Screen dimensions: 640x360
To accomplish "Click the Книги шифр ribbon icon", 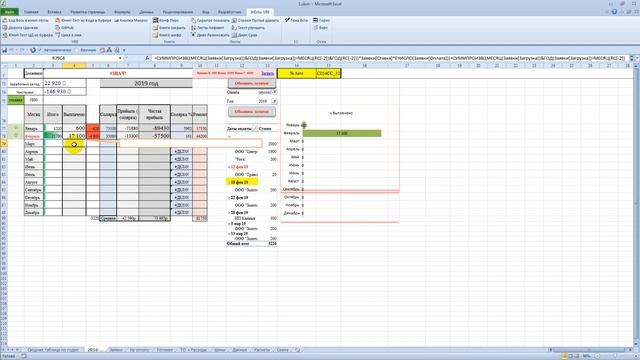I will click(156, 35).
